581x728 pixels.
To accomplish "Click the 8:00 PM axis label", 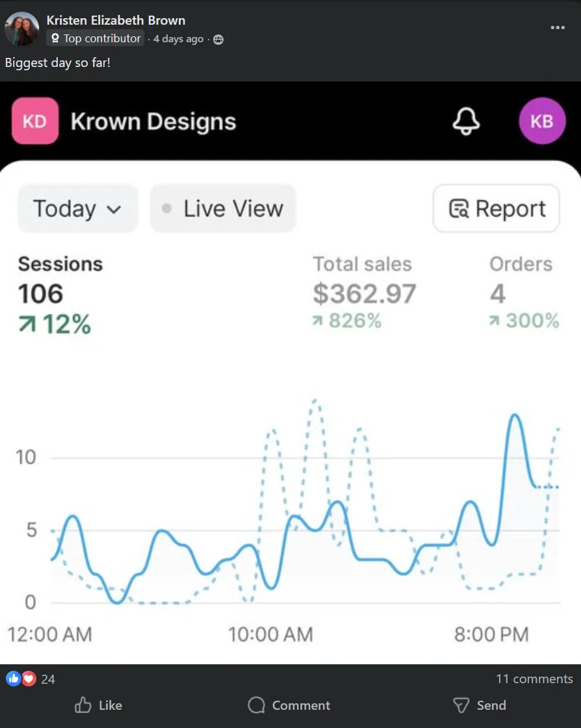I will click(491, 634).
